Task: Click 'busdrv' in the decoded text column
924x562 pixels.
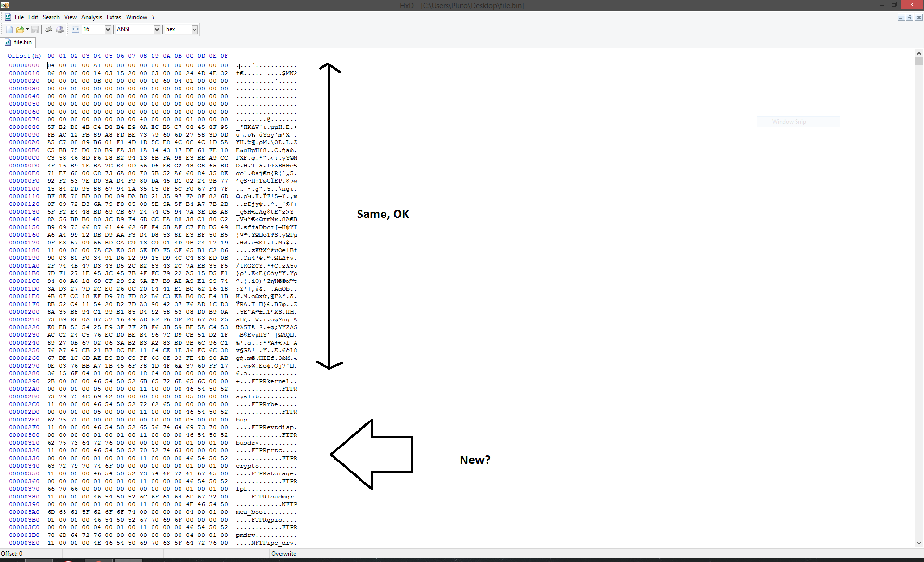Action: click(x=247, y=443)
